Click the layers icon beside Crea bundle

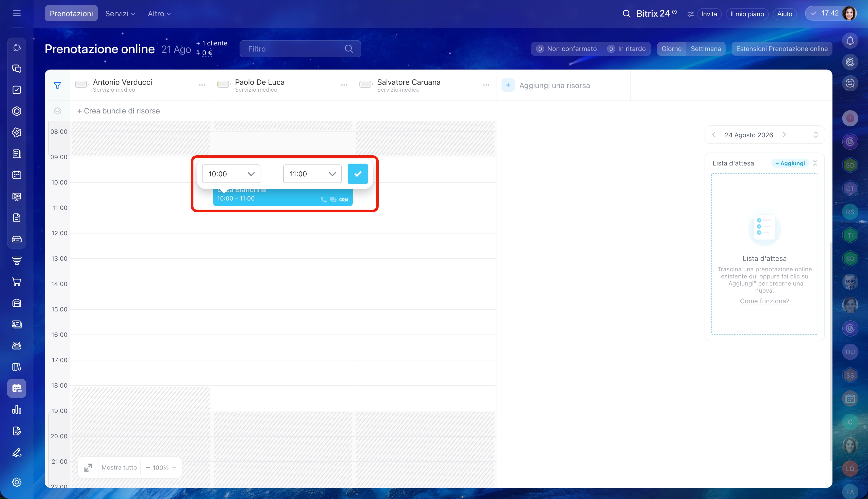57,111
